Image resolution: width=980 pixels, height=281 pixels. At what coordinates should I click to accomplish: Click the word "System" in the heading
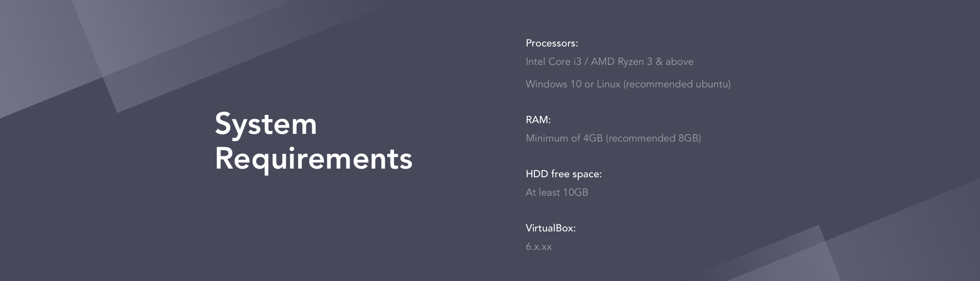(x=265, y=125)
